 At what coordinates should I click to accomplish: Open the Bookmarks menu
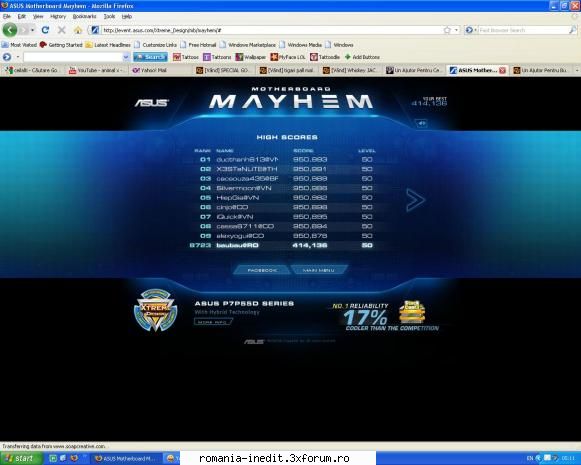coord(84,16)
